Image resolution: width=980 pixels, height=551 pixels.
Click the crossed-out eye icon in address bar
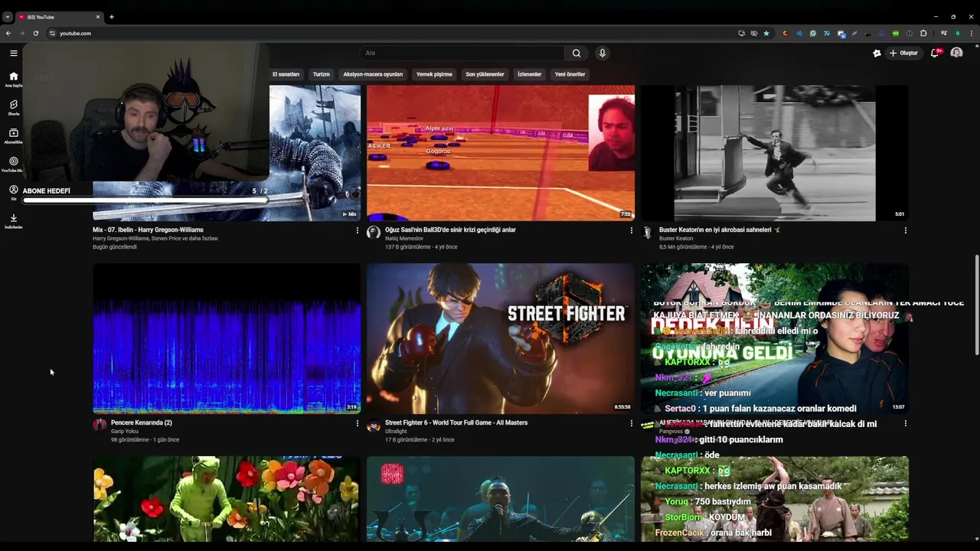click(x=754, y=33)
